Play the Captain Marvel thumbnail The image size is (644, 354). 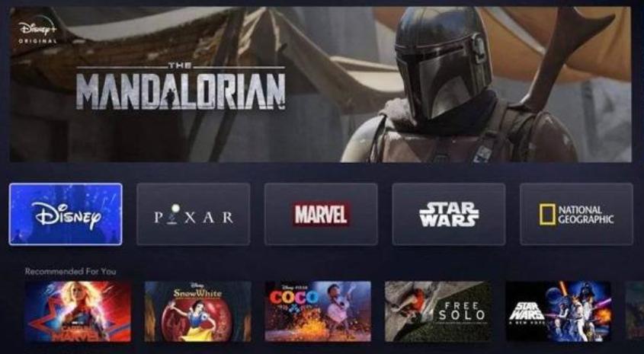pos(78,311)
